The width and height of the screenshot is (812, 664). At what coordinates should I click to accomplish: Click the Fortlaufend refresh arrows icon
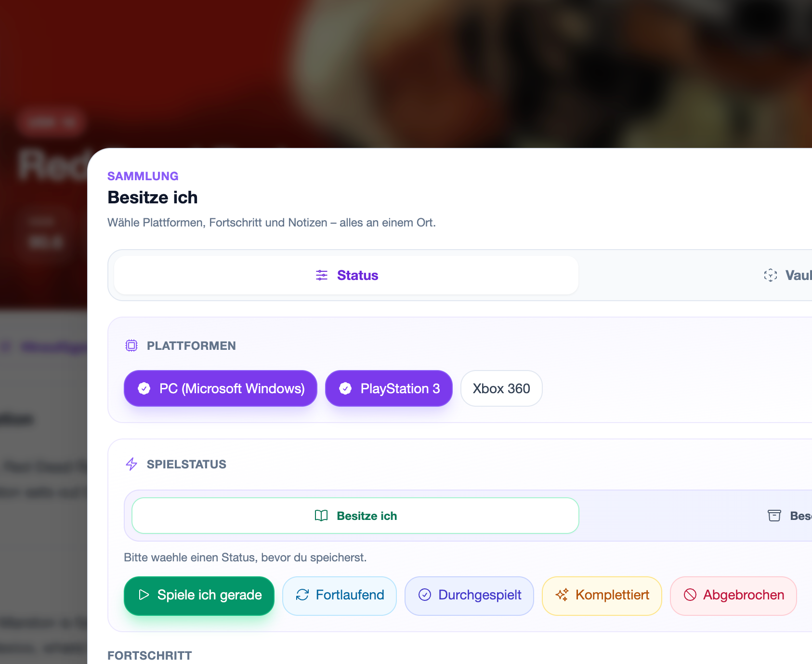(302, 595)
